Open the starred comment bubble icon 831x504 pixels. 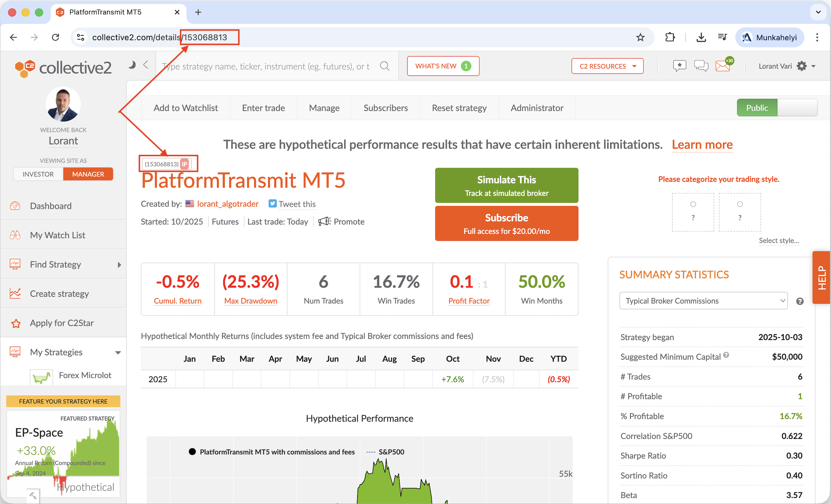click(679, 66)
